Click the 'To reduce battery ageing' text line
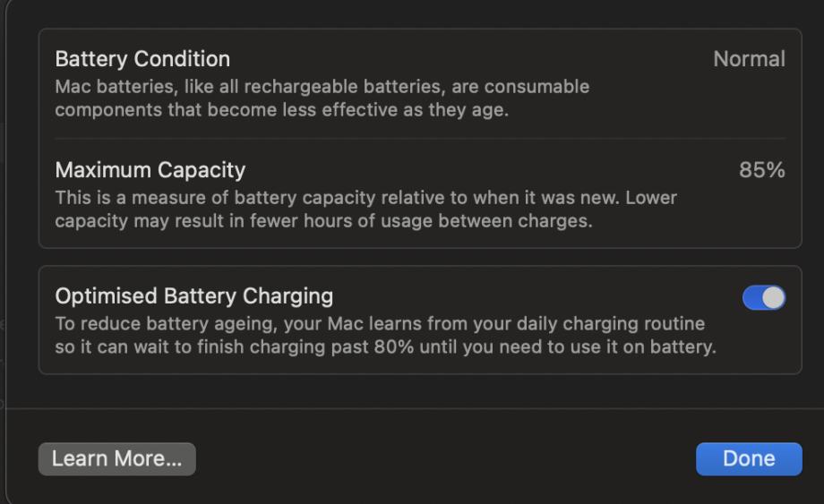Viewport: 824px width, 504px height. (x=380, y=323)
